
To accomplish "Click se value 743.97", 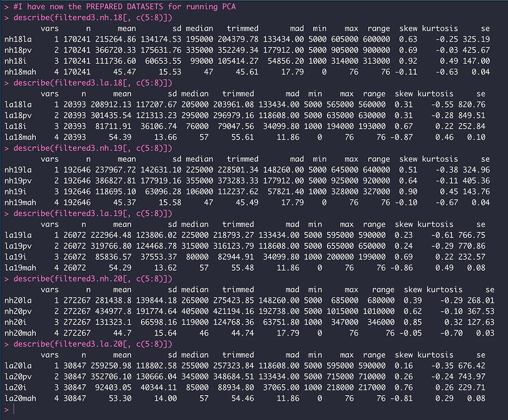I will point(472,377).
